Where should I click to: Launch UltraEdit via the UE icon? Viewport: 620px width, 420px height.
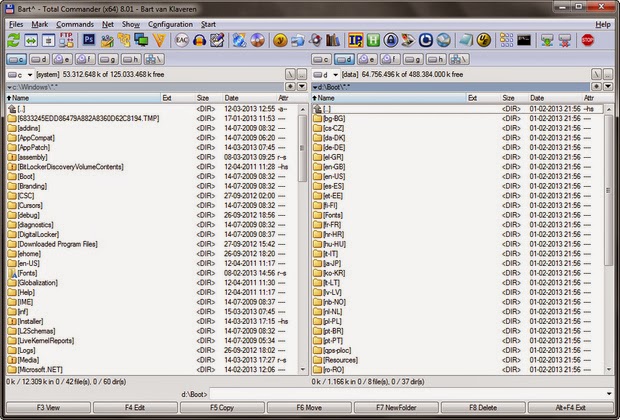(484, 40)
